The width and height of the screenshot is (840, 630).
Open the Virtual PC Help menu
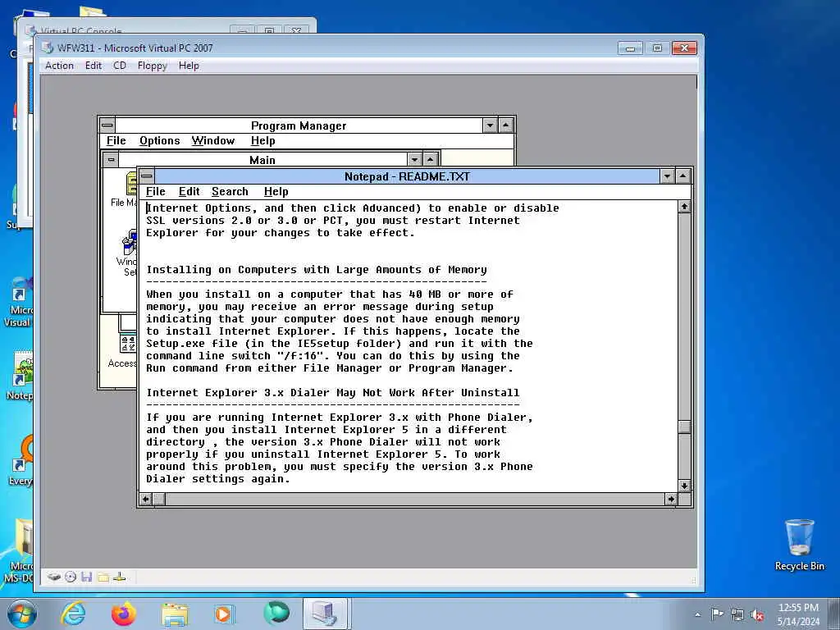pyautogui.click(x=189, y=66)
